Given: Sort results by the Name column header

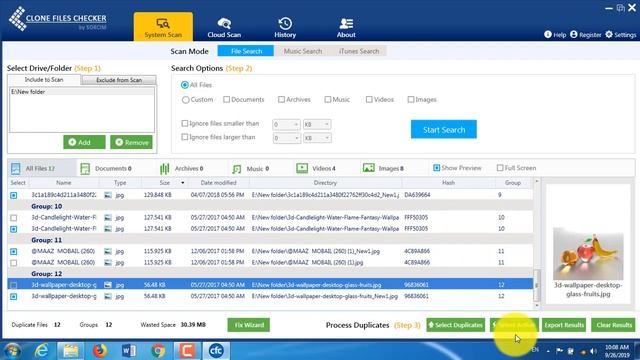Looking at the screenshot, I should (x=64, y=183).
